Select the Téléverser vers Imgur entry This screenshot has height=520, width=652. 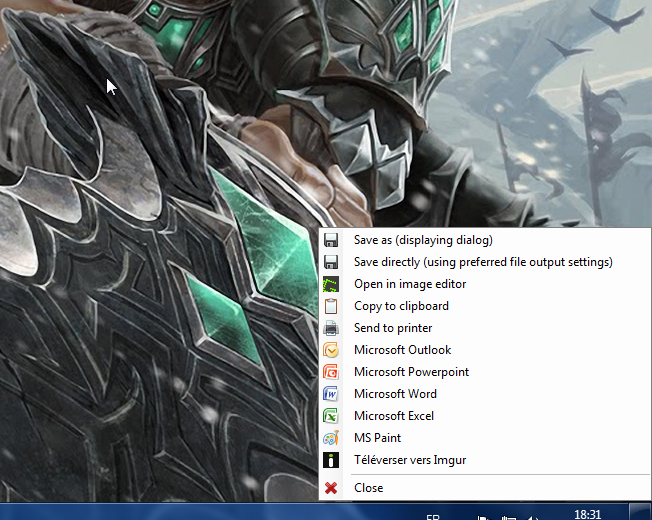pos(410,460)
